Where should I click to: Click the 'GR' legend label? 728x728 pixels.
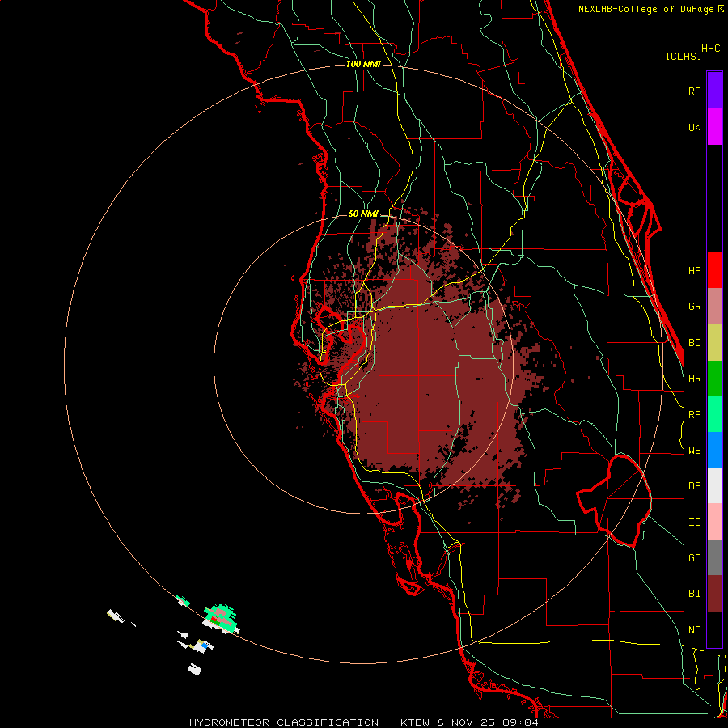coord(694,307)
